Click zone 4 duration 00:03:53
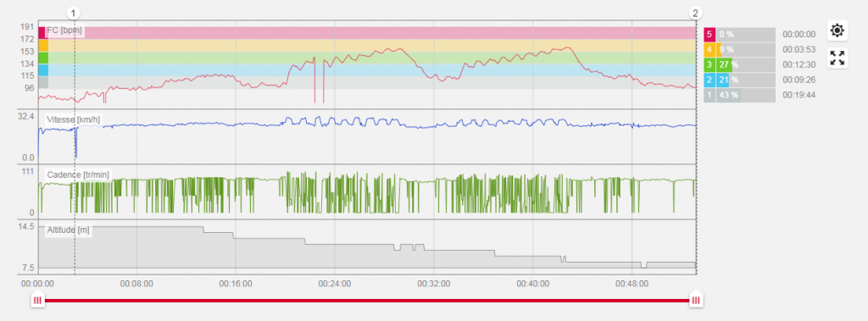This screenshot has width=868, height=321. coord(798,50)
